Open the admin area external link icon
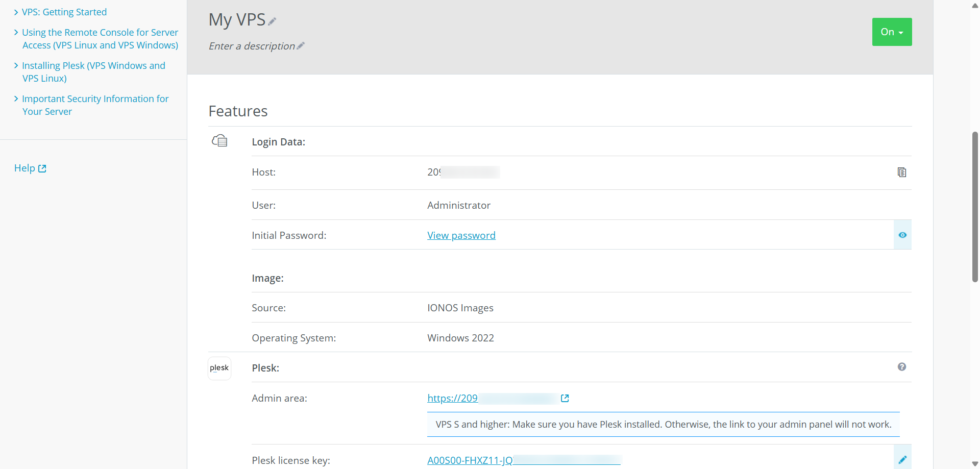Image resolution: width=980 pixels, height=469 pixels. (x=565, y=398)
